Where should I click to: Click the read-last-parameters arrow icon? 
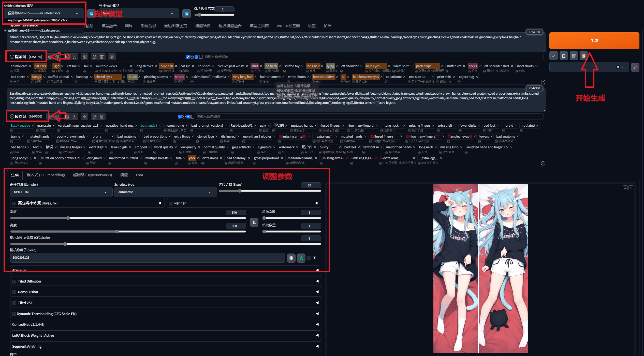pyautogui.click(x=553, y=56)
